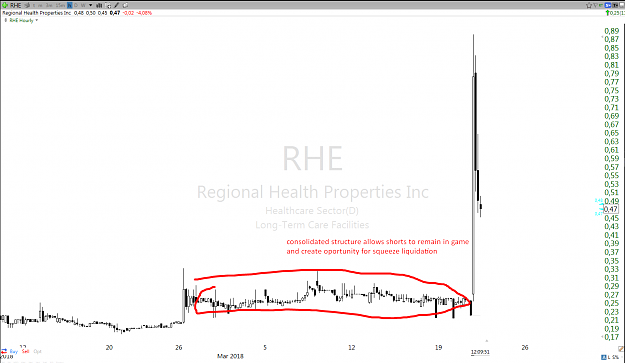Expand the RHE Hourly legend dropdown

tap(36, 20)
